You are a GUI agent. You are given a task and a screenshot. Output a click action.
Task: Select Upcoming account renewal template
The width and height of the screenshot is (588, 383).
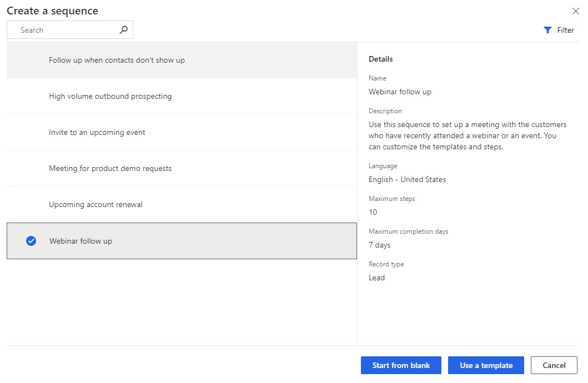click(x=96, y=204)
